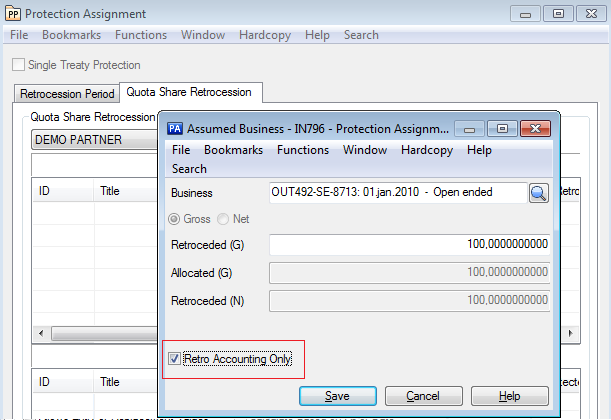Image resolution: width=611 pixels, height=420 pixels.
Task: Click the Retroceded (G) input field
Action: 409,245
